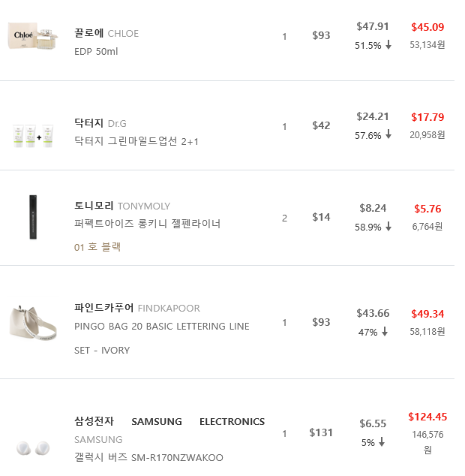Select the EDP 50ml product name
465x476 pixels.
[x=97, y=52]
